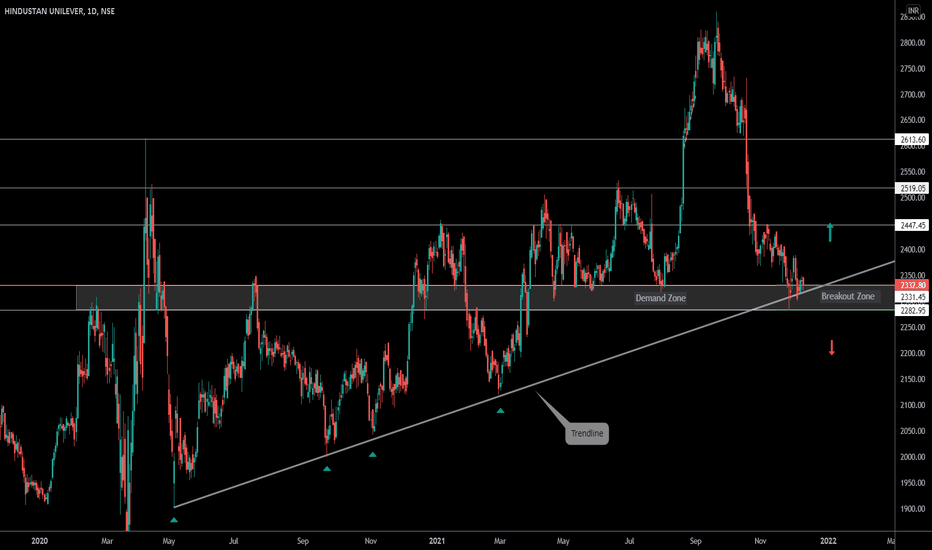Select the green up arrow marker
Screen dimensions: 932x550
(830, 232)
